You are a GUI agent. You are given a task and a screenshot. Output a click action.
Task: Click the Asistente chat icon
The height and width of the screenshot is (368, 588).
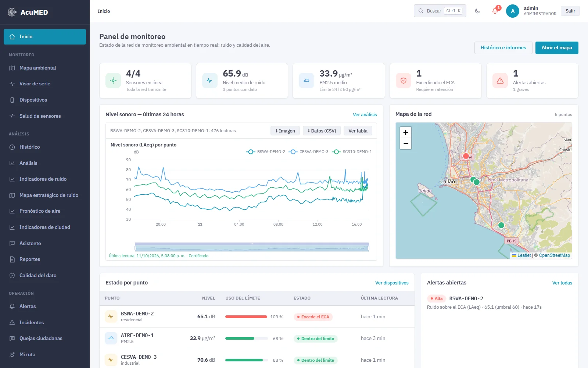click(x=12, y=244)
